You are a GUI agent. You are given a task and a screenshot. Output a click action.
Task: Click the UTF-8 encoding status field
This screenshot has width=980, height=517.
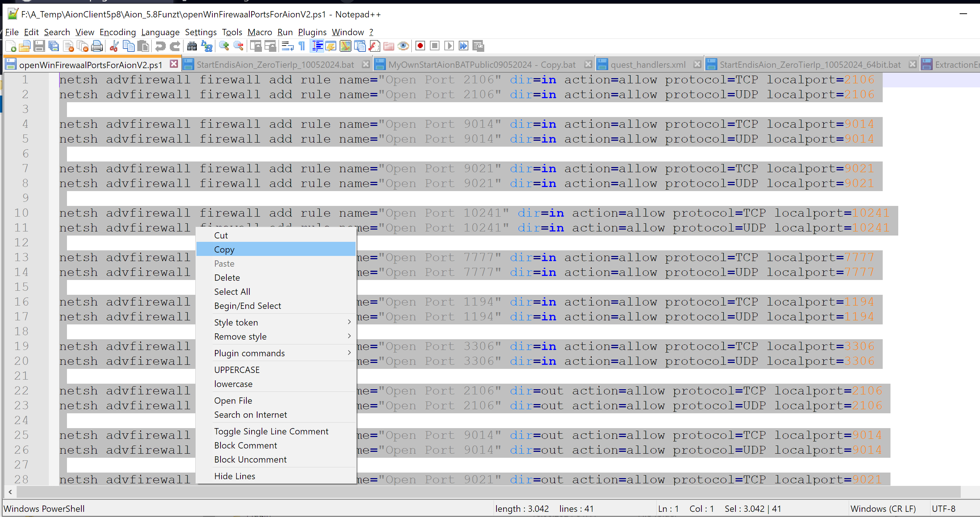pos(943,508)
